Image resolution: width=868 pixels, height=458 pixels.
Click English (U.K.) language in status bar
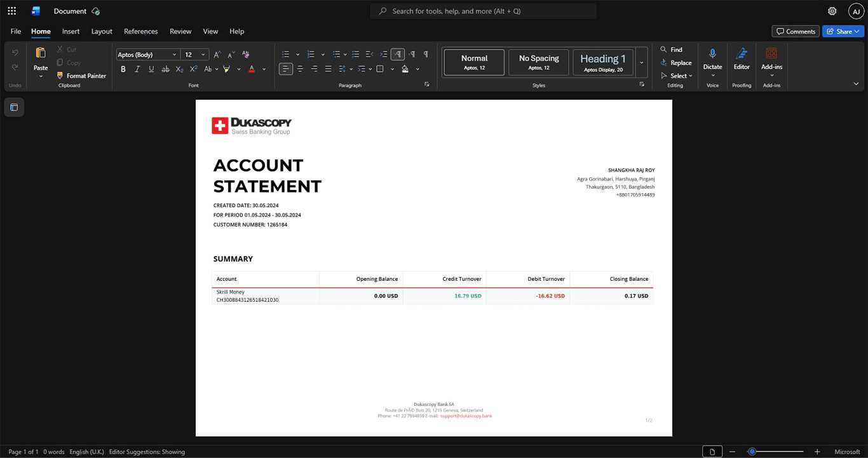pos(87,452)
